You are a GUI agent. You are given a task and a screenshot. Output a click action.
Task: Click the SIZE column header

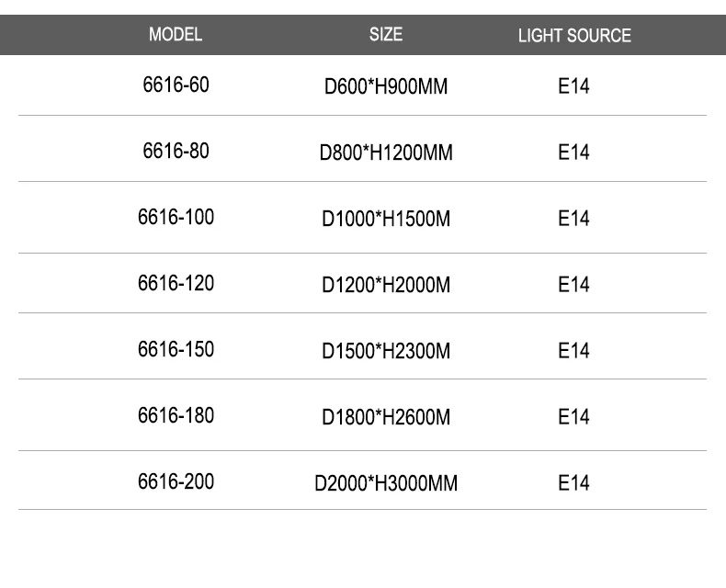[386, 35]
